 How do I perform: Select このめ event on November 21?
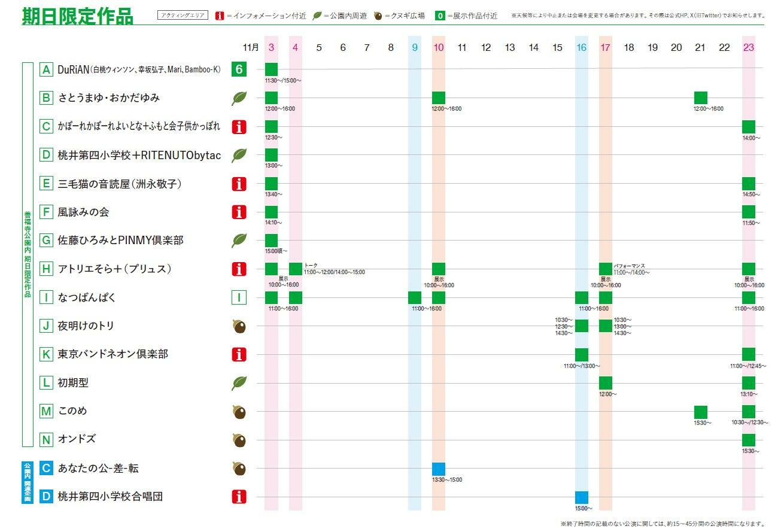701,412
